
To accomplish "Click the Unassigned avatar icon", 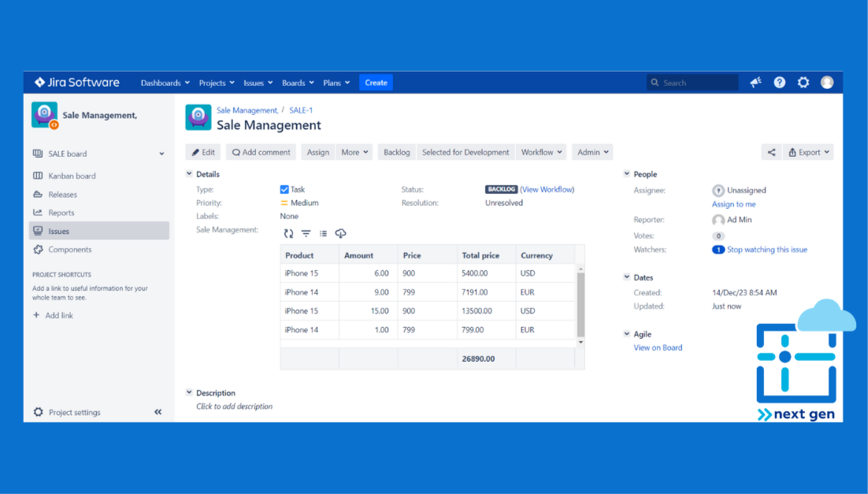I will (x=718, y=191).
